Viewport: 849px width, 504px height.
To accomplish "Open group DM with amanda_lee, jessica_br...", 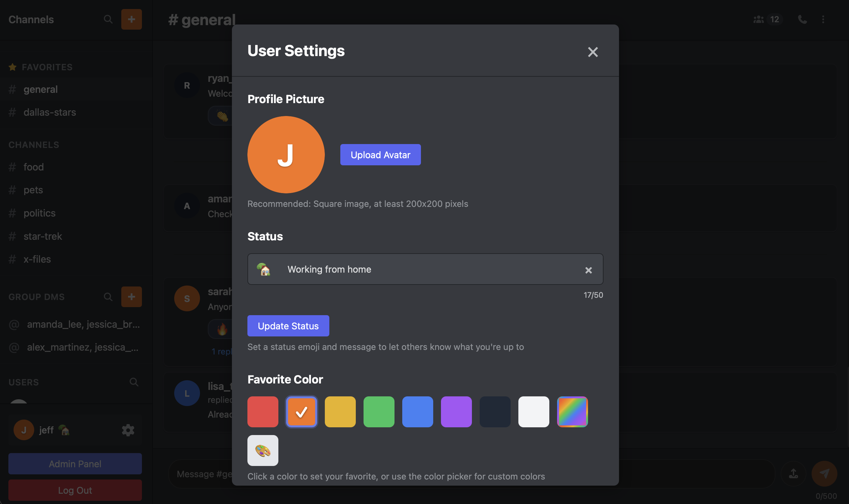I will point(76,324).
